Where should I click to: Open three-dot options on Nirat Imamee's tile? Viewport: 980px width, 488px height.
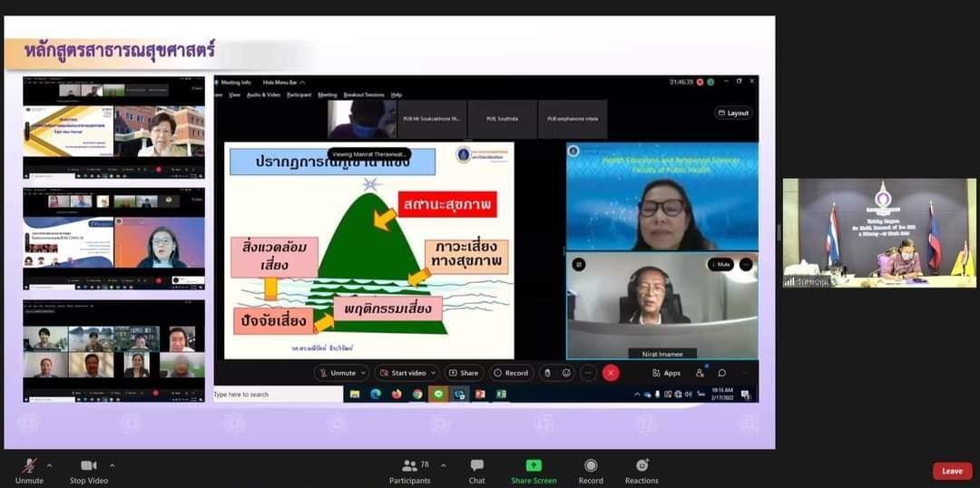click(x=746, y=264)
